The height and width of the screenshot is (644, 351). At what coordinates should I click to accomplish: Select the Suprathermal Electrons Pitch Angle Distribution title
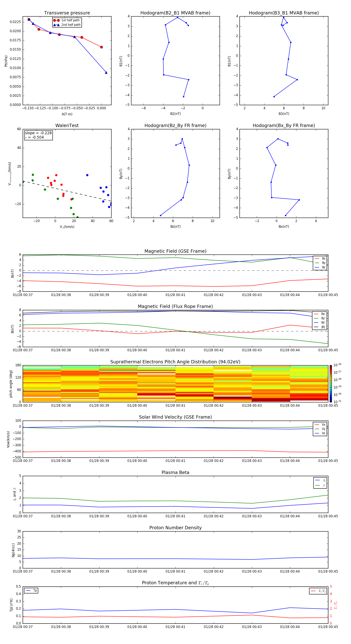[175, 362]
